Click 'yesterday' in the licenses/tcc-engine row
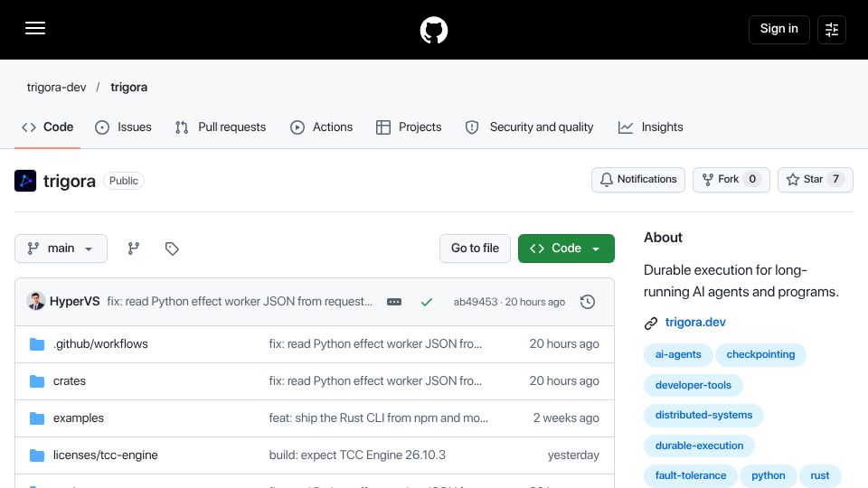The height and width of the screenshot is (488, 868). 573,455
